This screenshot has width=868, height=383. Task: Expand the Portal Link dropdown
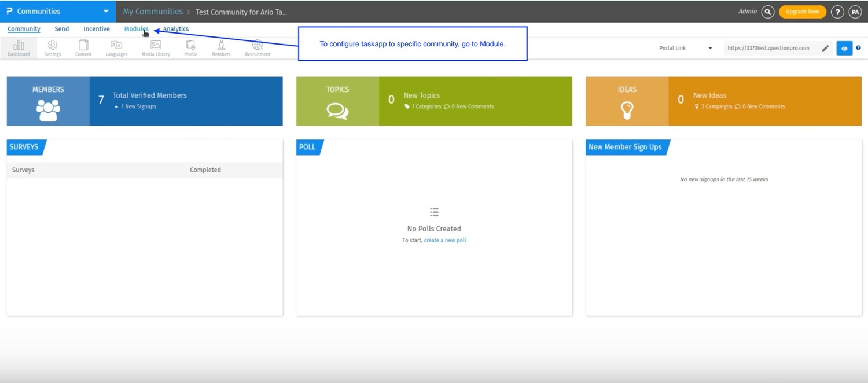point(686,48)
